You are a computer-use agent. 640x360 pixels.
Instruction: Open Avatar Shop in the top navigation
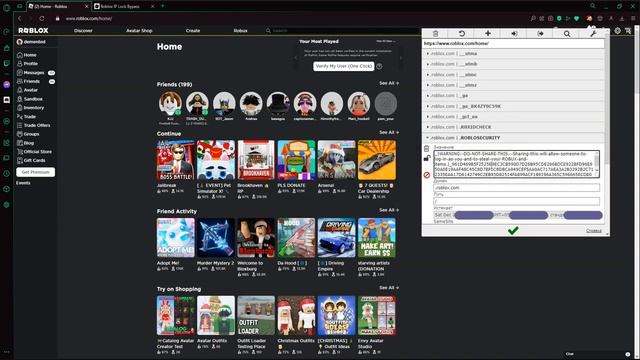pos(139,31)
